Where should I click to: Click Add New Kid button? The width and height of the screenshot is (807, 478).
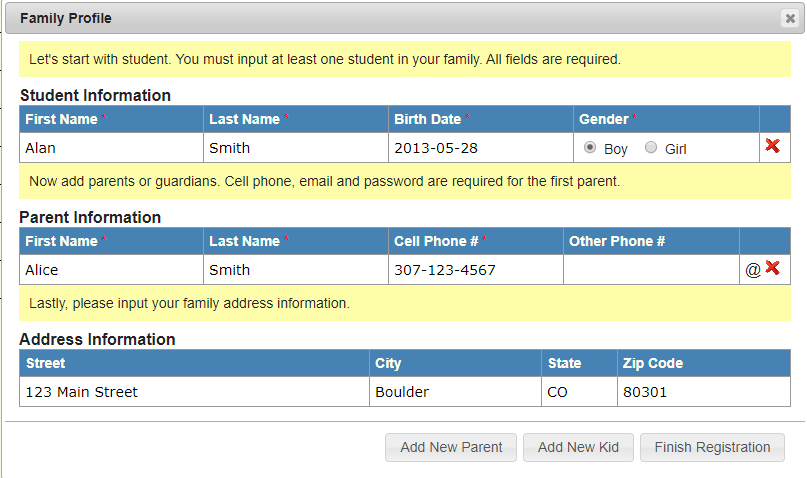click(578, 447)
